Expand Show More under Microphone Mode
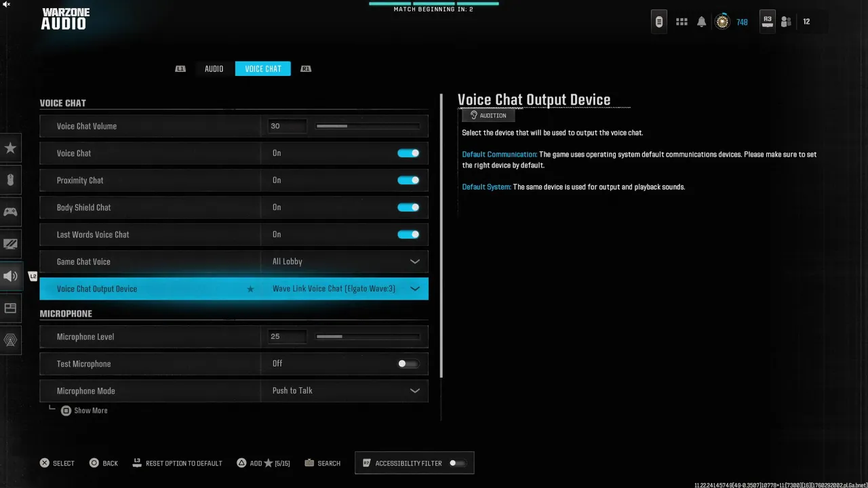The width and height of the screenshot is (868, 488). pos(91,411)
